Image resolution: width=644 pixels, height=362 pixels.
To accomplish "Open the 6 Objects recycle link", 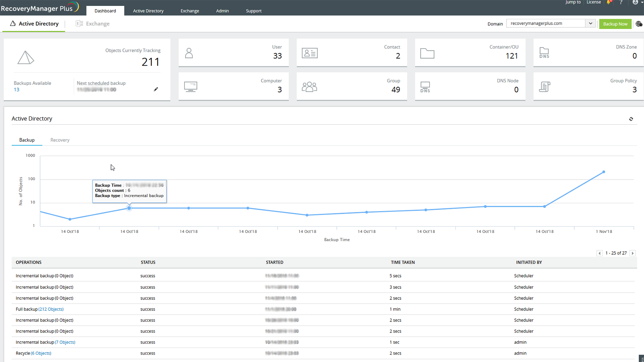I will (x=41, y=353).
